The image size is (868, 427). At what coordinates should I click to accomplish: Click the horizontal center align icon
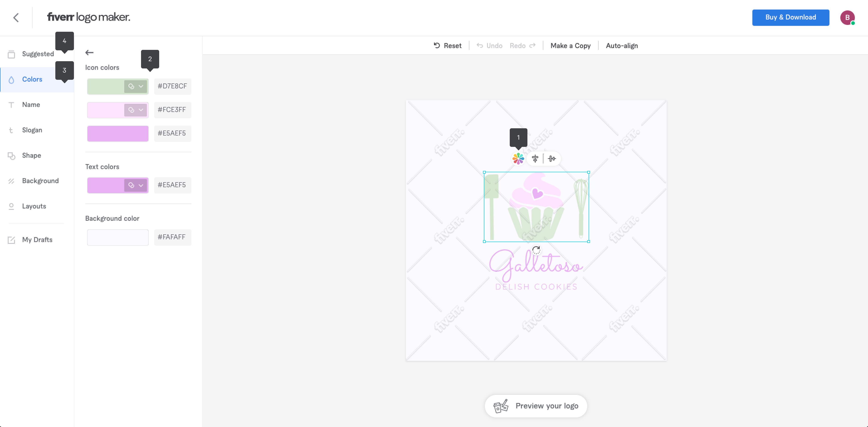coord(535,159)
